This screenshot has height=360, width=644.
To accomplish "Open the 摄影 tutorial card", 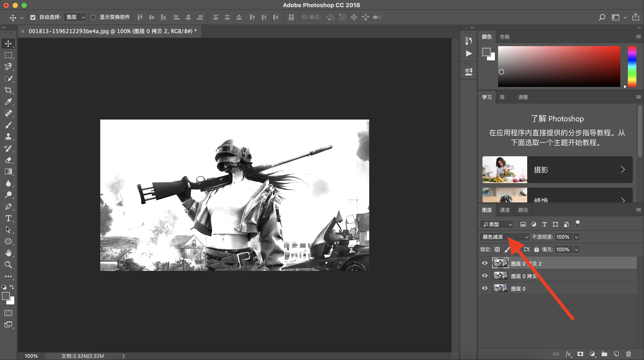I will point(557,170).
